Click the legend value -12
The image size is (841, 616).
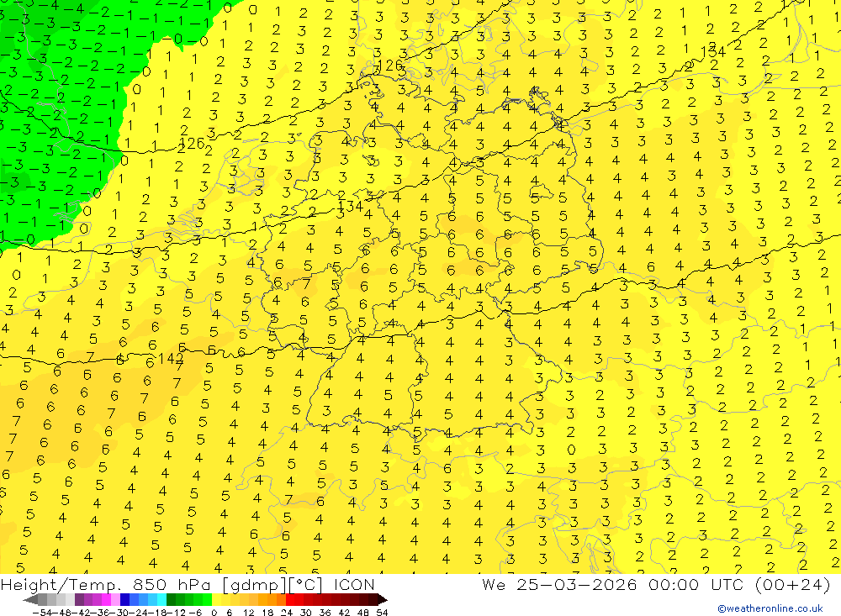pyautogui.click(x=177, y=613)
